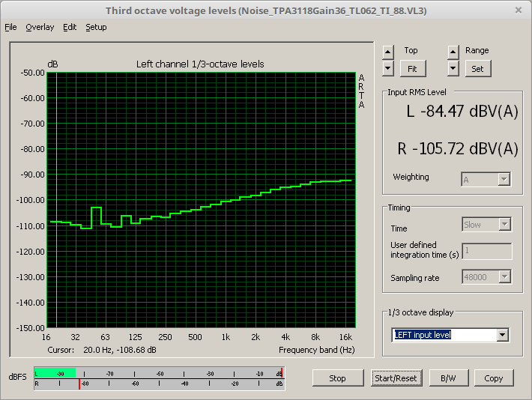Open the File menu
The image size is (532, 400).
pyautogui.click(x=10, y=27)
